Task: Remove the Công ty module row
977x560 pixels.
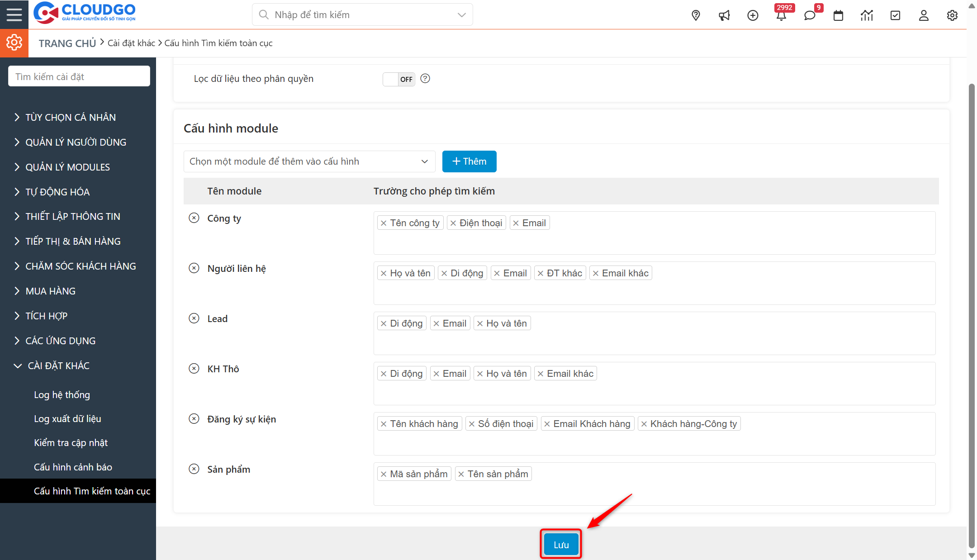Action: [194, 218]
